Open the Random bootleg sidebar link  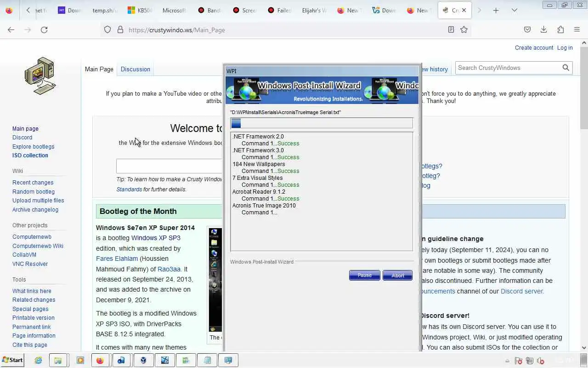[33, 191]
